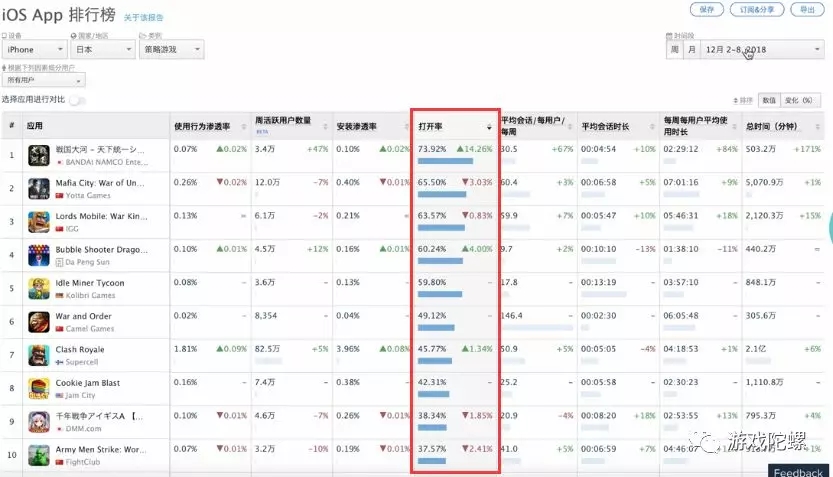Toggle the 选择应用进行对比 switch
The width and height of the screenshot is (833, 477).
click(x=76, y=100)
